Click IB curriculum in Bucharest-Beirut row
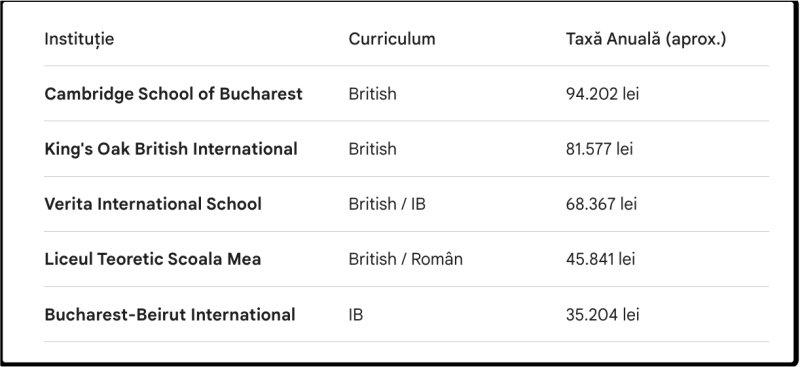Viewport: 800px width, 367px height. tap(356, 314)
